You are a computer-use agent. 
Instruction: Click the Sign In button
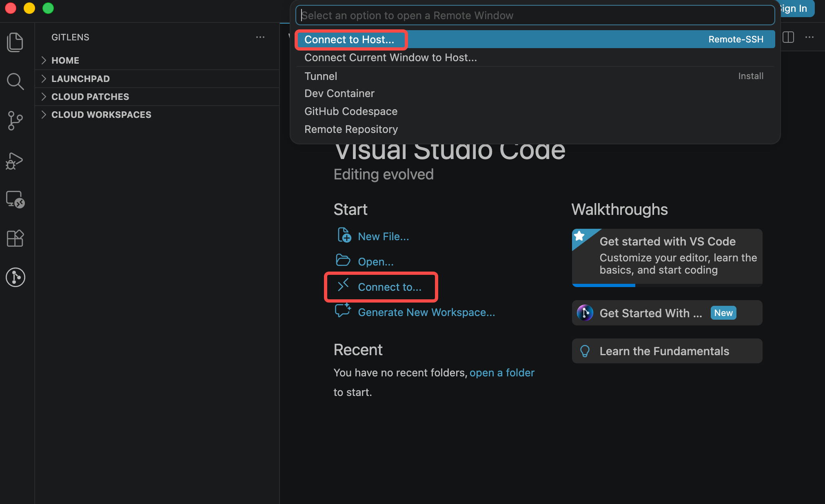coord(797,9)
